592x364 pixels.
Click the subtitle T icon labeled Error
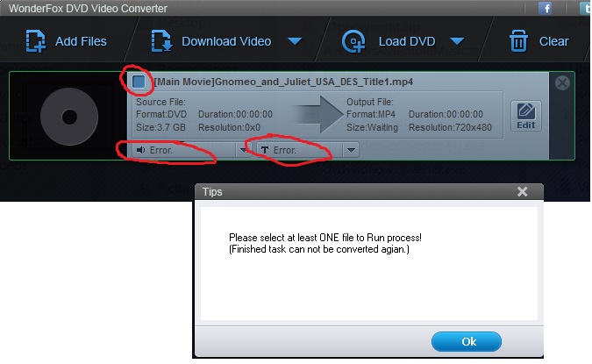click(265, 150)
